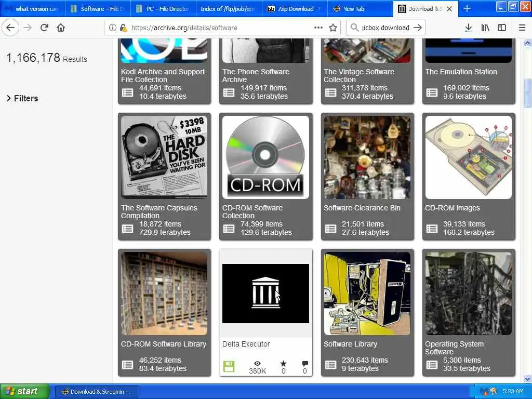532x399 pixels.
Task: Open the downloads panel
Action: tap(468, 28)
